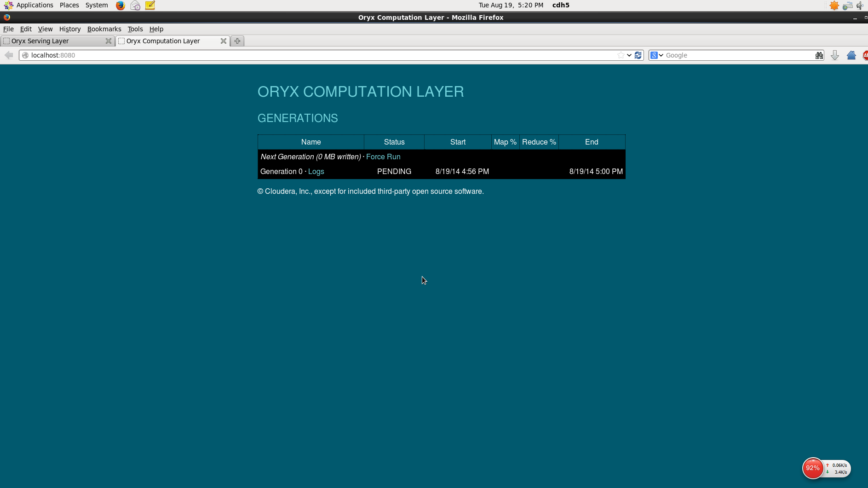Open Downloads with the arrow icon
This screenshot has height=488, width=868.
[x=835, y=55]
